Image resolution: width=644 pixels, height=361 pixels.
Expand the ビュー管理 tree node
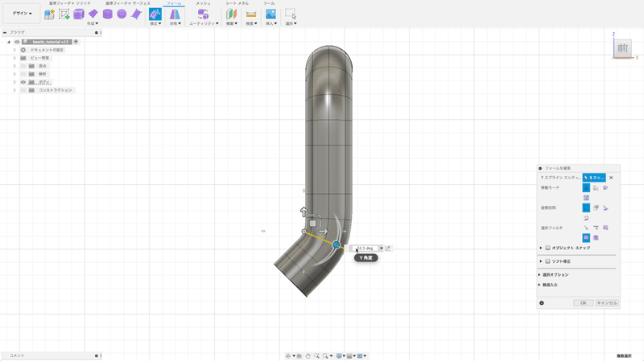tap(14, 58)
